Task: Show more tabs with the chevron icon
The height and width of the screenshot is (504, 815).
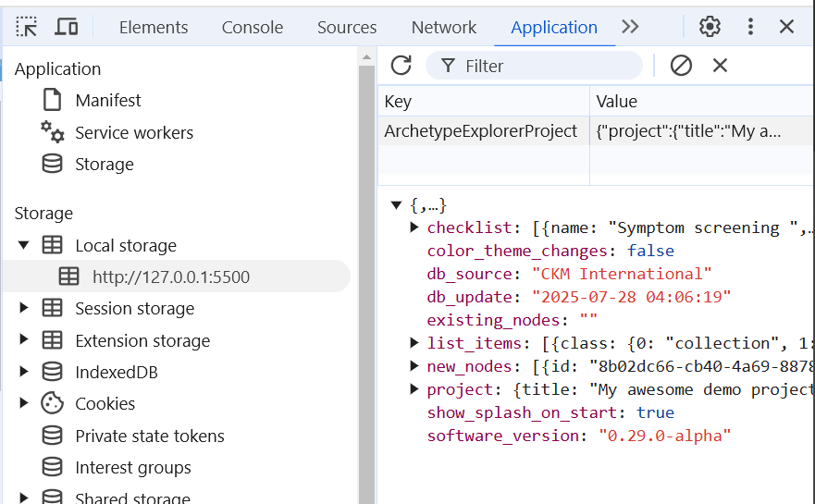Action: (630, 27)
